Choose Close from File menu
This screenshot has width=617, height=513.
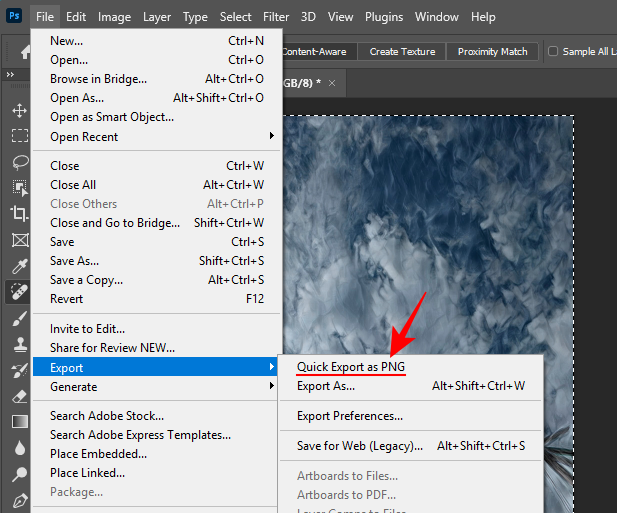click(x=157, y=166)
